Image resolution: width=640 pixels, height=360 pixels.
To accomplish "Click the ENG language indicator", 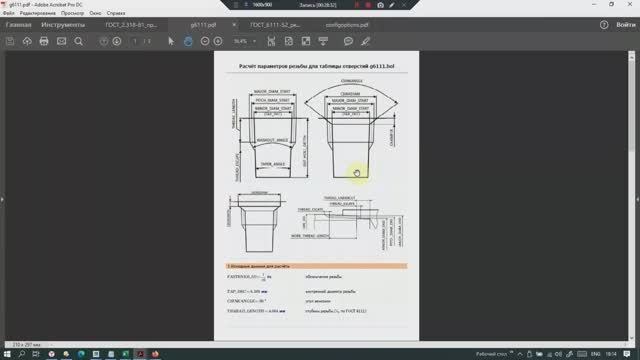I will 595,354.
